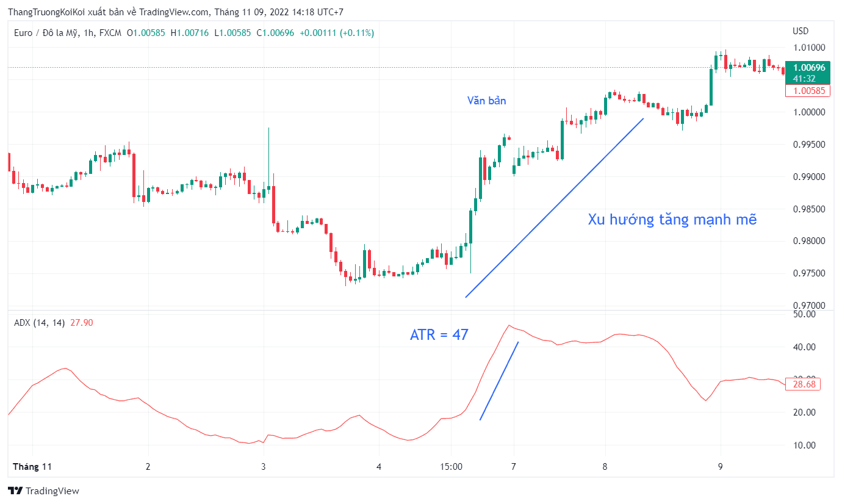
Task: Click the red 1.00585 price label
Action: [x=808, y=91]
